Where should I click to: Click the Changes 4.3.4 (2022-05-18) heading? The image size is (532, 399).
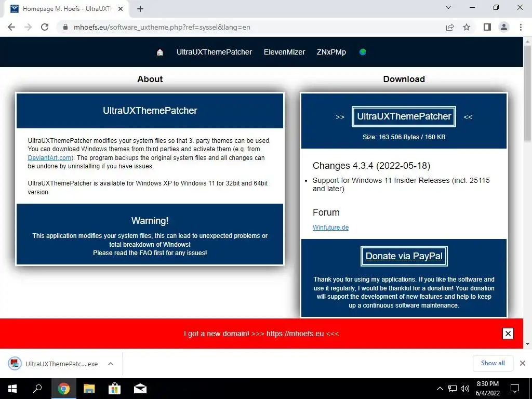click(x=371, y=166)
